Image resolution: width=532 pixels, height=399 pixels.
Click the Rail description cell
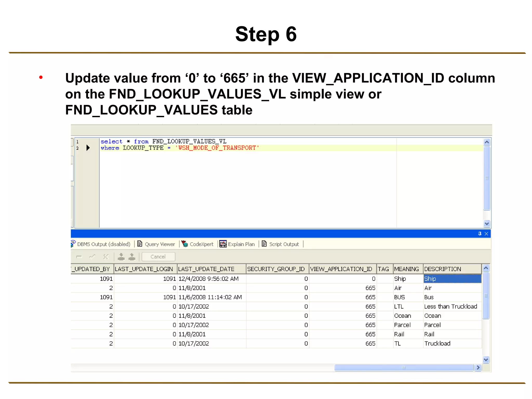(x=453, y=334)
